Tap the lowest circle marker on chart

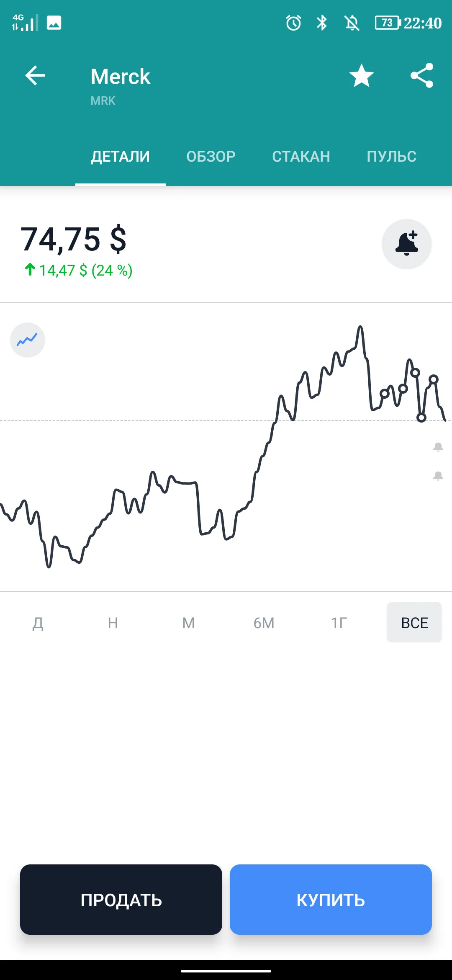[421, 418]
